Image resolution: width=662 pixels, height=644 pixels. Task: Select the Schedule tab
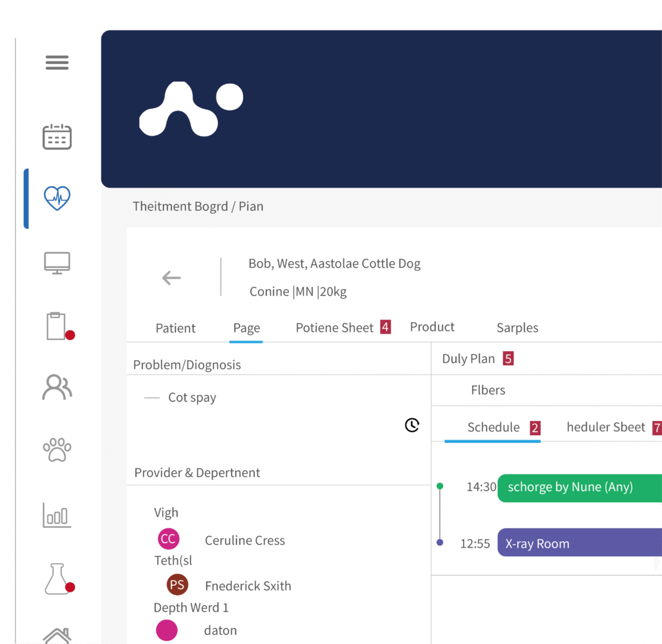click(493, 427)
